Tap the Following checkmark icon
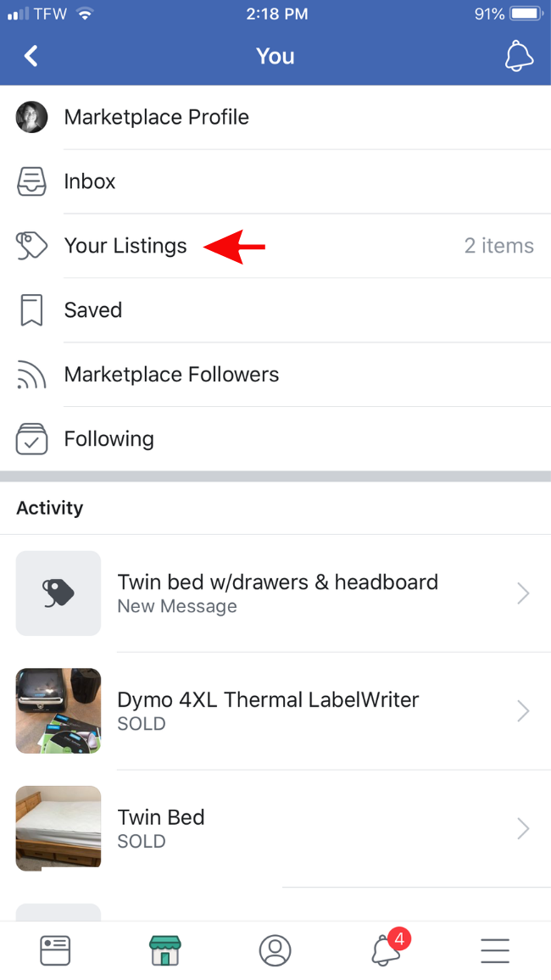 [31, 439]
